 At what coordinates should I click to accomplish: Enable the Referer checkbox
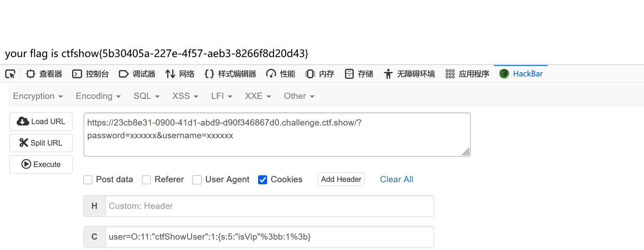[x=146, y=179]
